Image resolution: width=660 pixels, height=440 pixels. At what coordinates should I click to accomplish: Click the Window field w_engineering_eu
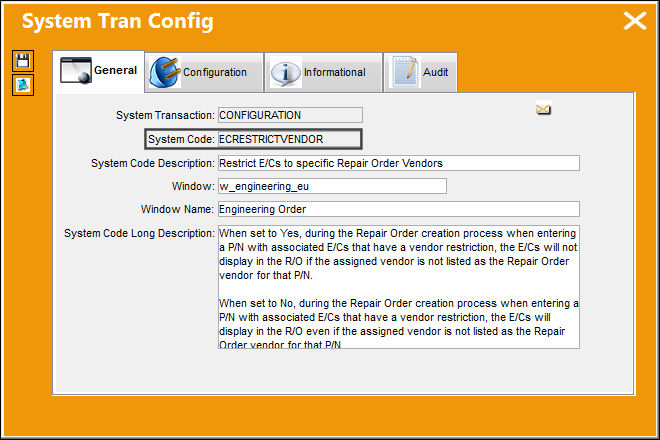pyautogui.click(x=332, y=186)
